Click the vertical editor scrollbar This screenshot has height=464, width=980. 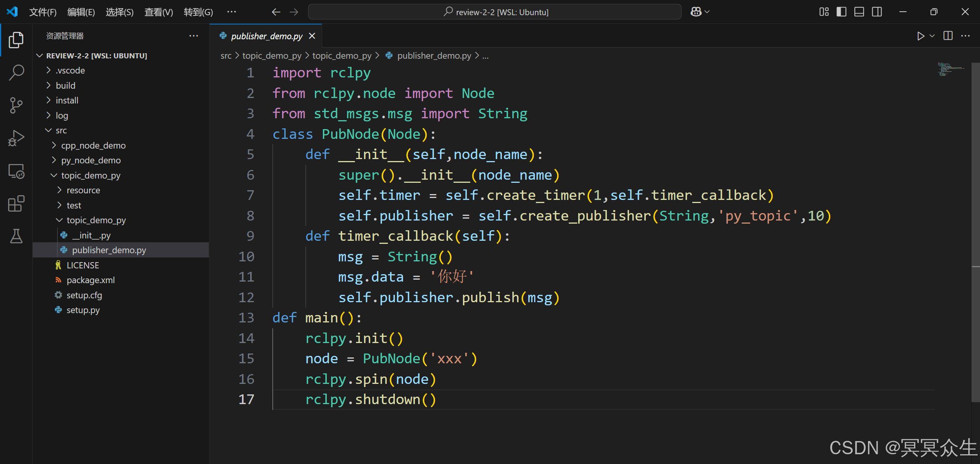pos(975,233)
